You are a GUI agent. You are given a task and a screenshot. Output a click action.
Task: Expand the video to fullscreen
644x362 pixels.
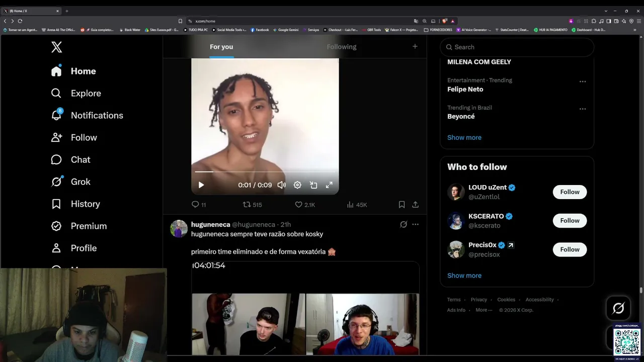click(329, 185)
